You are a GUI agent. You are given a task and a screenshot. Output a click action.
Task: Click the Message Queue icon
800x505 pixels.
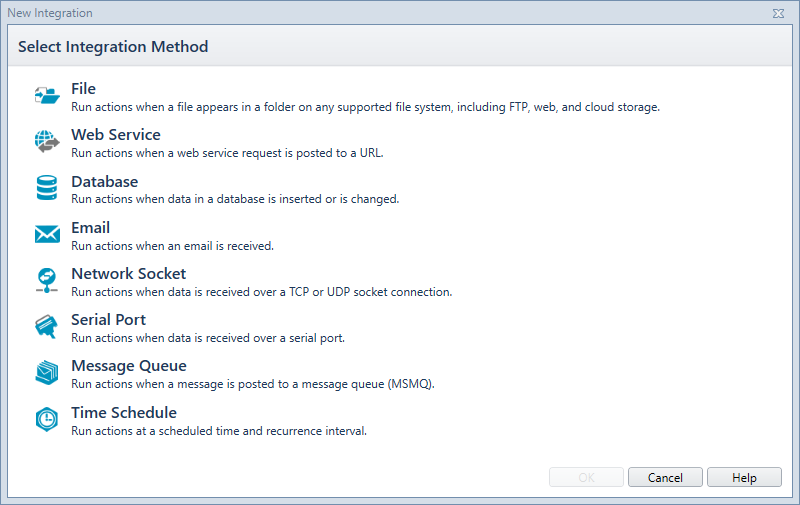pyautogui.click(x=46, y=372)
